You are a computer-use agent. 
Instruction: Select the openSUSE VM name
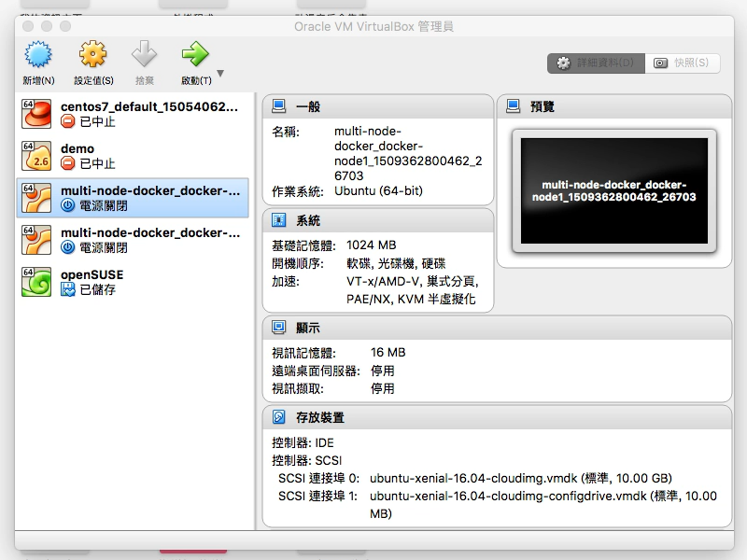click(92, 274)
